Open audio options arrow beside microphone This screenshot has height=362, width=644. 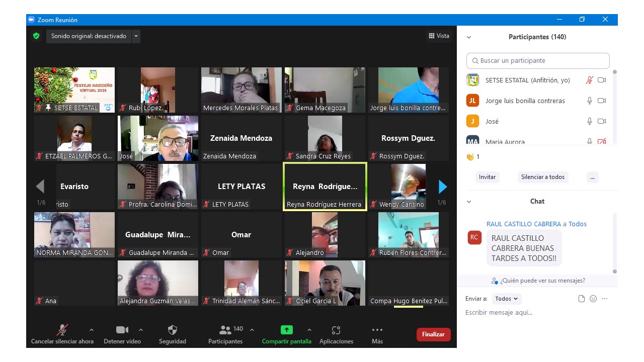point(91,330)
